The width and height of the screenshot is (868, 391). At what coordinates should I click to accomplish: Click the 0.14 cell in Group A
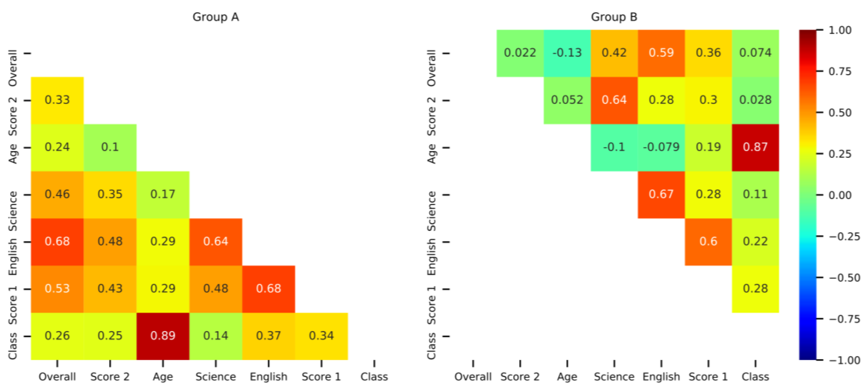click(x=216, y=336)
